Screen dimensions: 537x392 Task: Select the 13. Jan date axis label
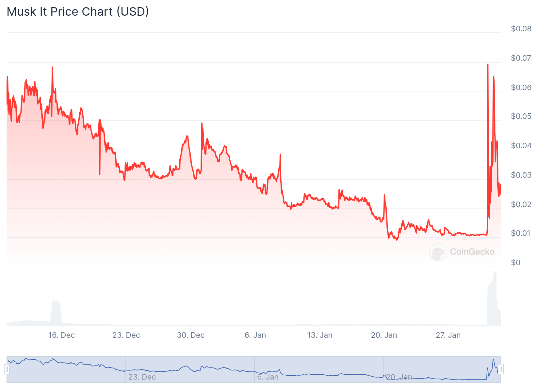click(319, 335)
